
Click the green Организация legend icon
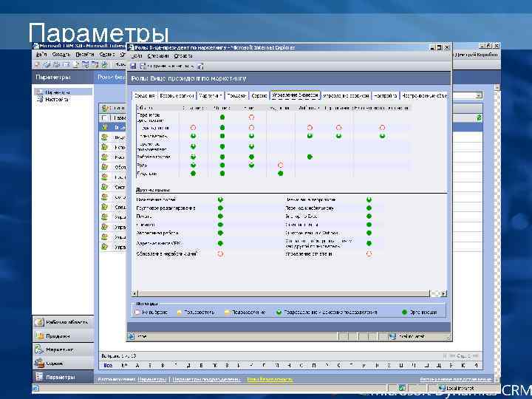tap(404, 312)
